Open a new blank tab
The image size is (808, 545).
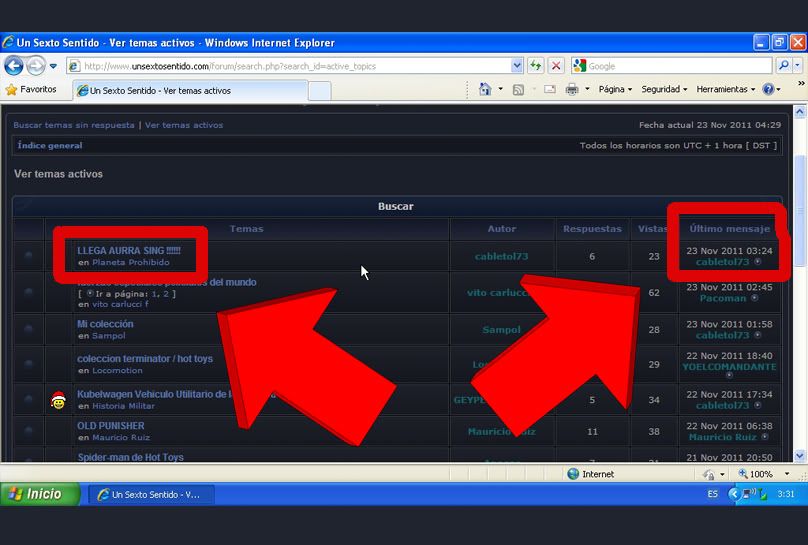pos(319,91)
